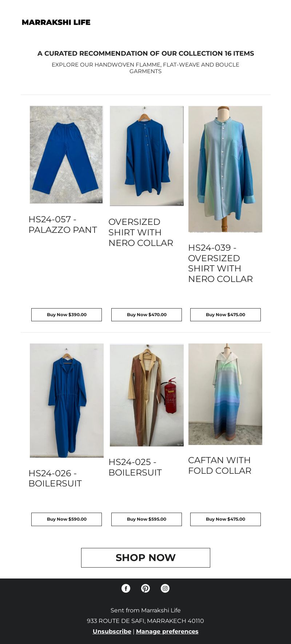Viewport: 291px width, 644px height.
Task: Click Buy Now $390.00 button
Action: point(67,315)
